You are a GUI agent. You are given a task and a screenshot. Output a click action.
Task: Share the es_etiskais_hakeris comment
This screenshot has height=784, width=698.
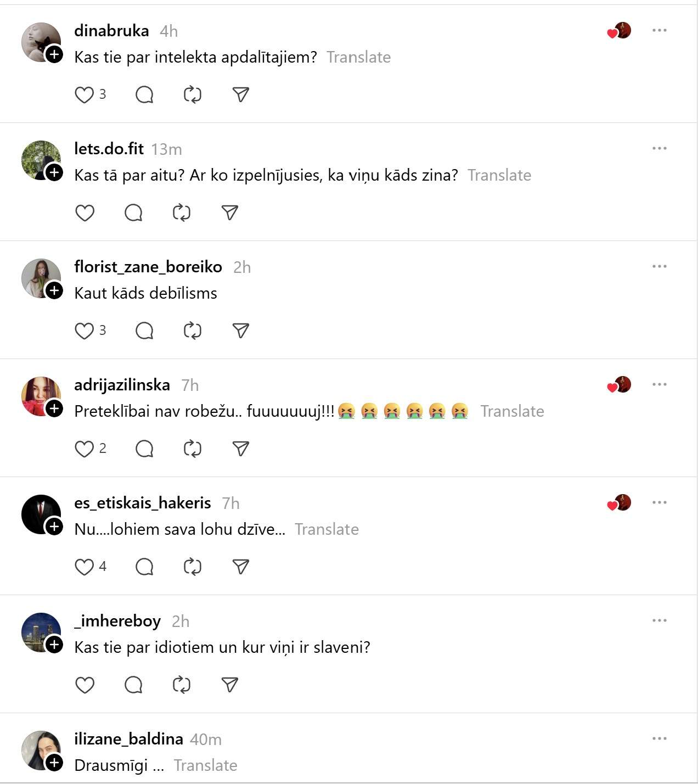pyautogui.click(x=240, y=567)
